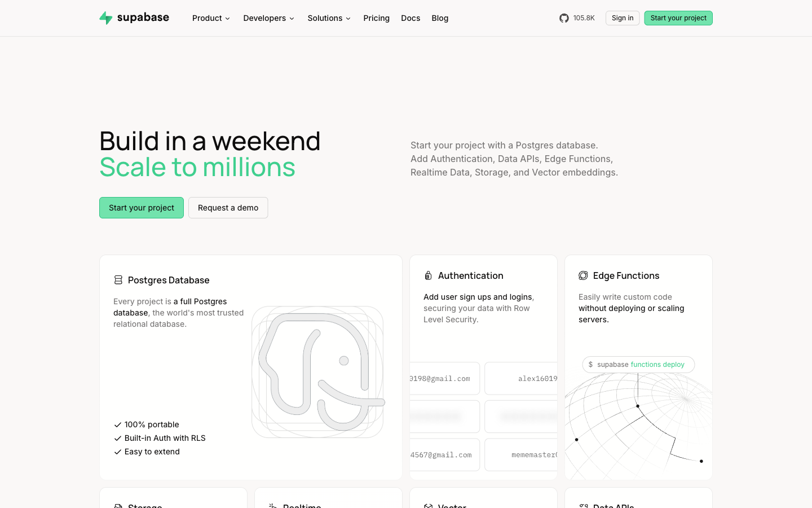The height and width of the screenshot is (508, 812).
Task: Click the alex16019 user cell
Action: click(521, 378)
